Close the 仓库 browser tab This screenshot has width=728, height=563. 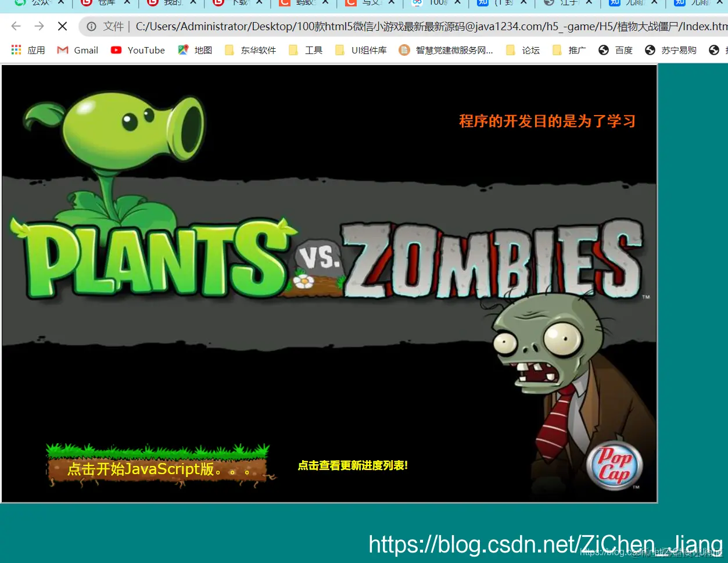[127, 2]
